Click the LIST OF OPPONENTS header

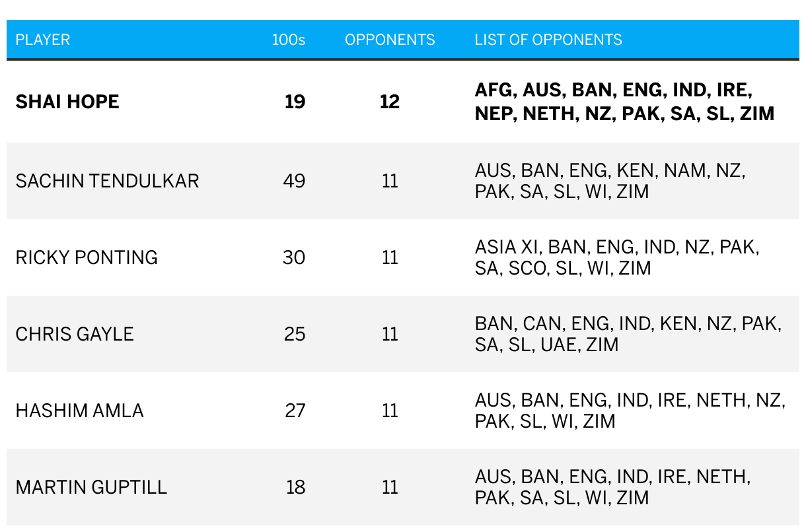(x=548, y=40)
